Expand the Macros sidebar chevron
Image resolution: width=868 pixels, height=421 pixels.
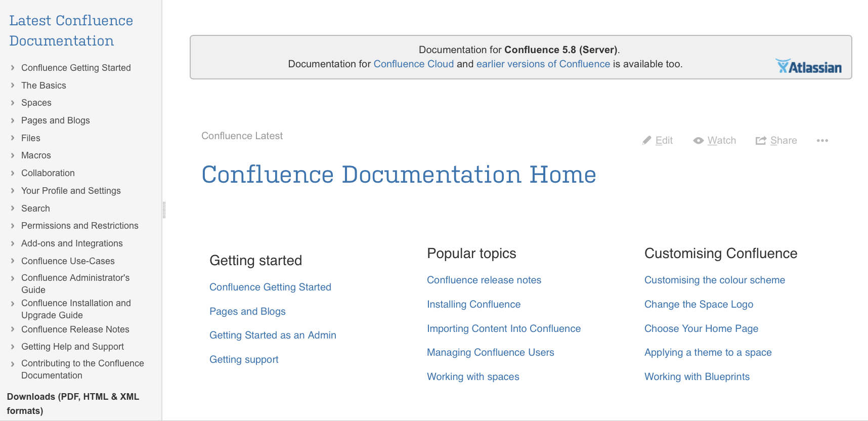(x=13, y=155)
